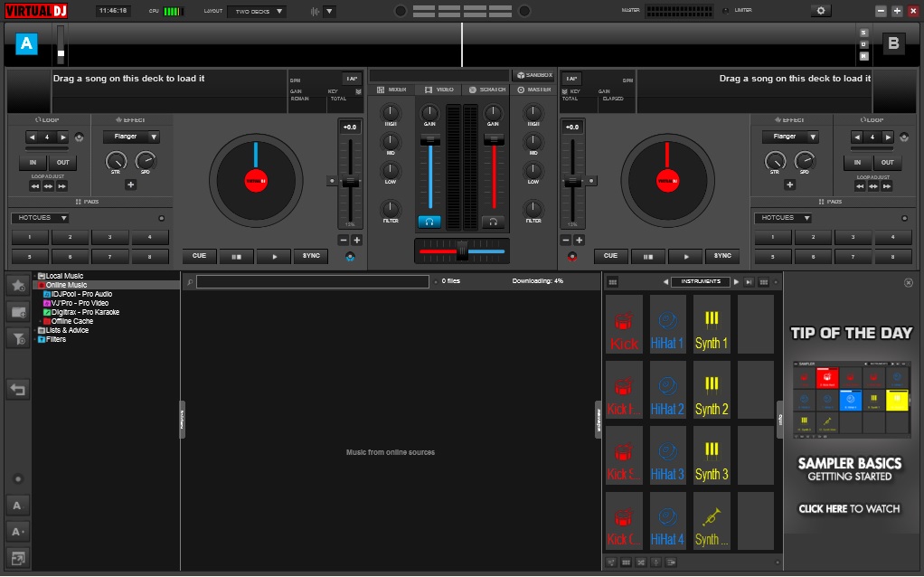Click the back arrow sidebar icon

click(x=18, y=389)
